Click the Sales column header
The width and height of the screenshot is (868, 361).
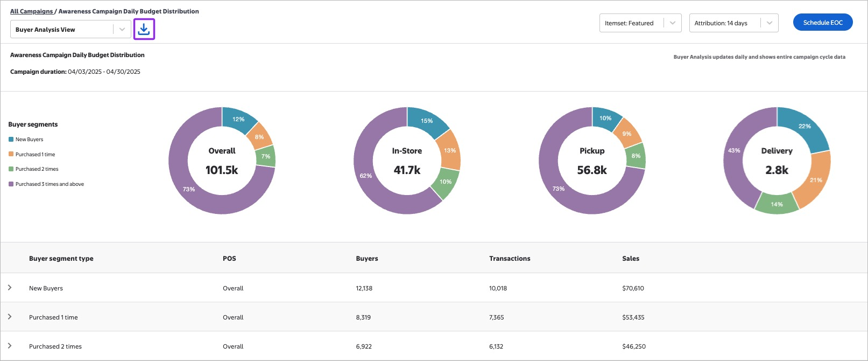click(x=630, y=259)
